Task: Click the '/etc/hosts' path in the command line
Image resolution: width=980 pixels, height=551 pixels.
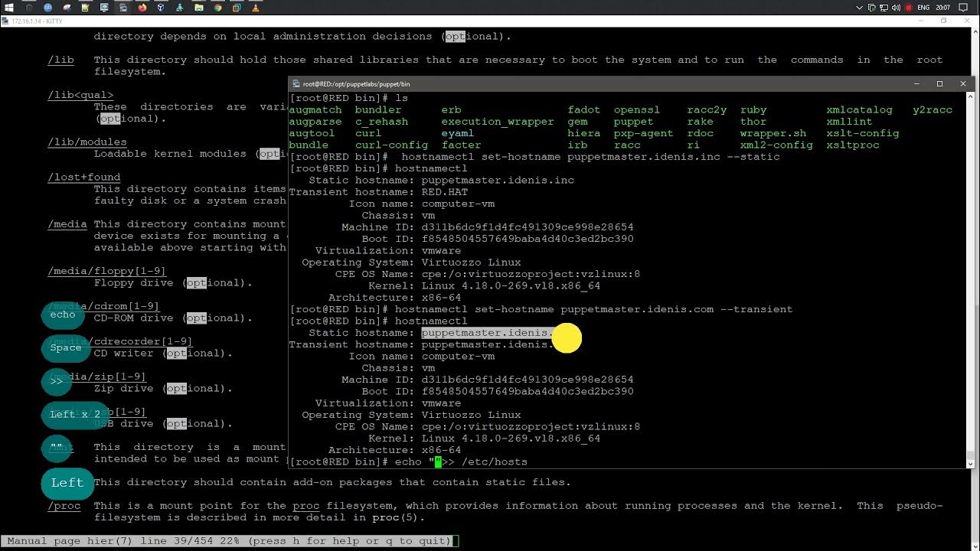Action: tap(495, 462)
